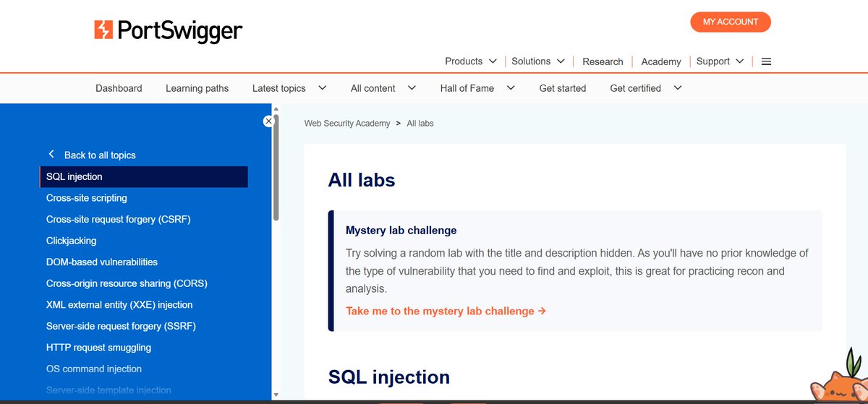868x404 pixels.
Task: Click the Web Security Academy breadcrumb
Action: [347, 124]
